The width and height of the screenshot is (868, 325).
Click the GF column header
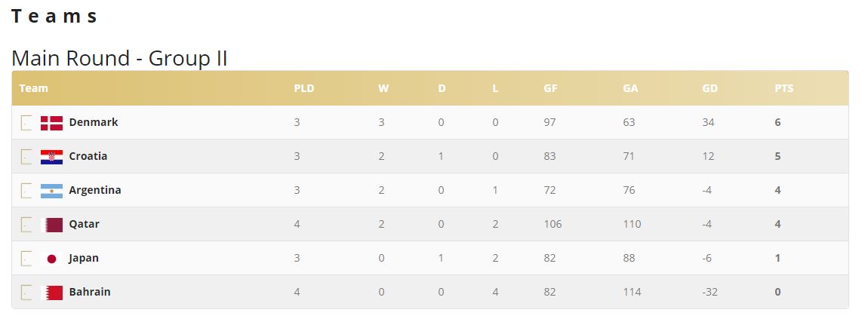click(550, 88)
